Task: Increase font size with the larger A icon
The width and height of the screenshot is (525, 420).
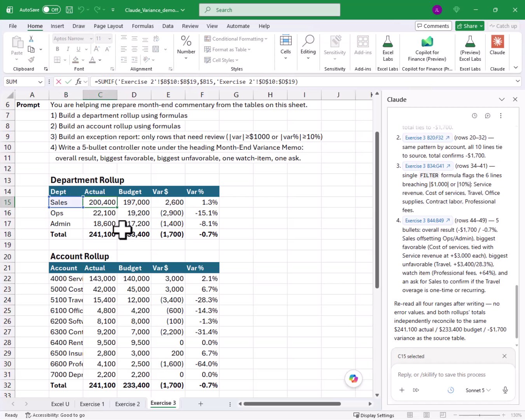Action: point(97,49)
